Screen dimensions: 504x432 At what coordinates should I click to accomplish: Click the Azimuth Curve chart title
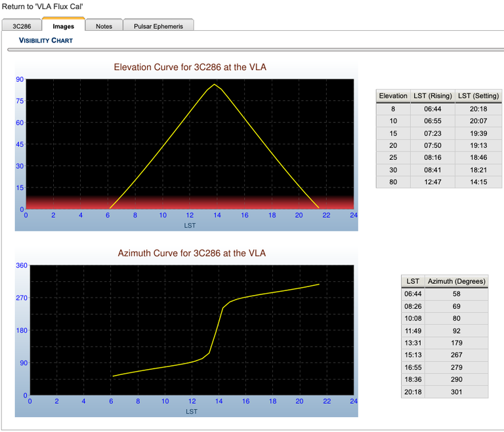coord(192,253)
